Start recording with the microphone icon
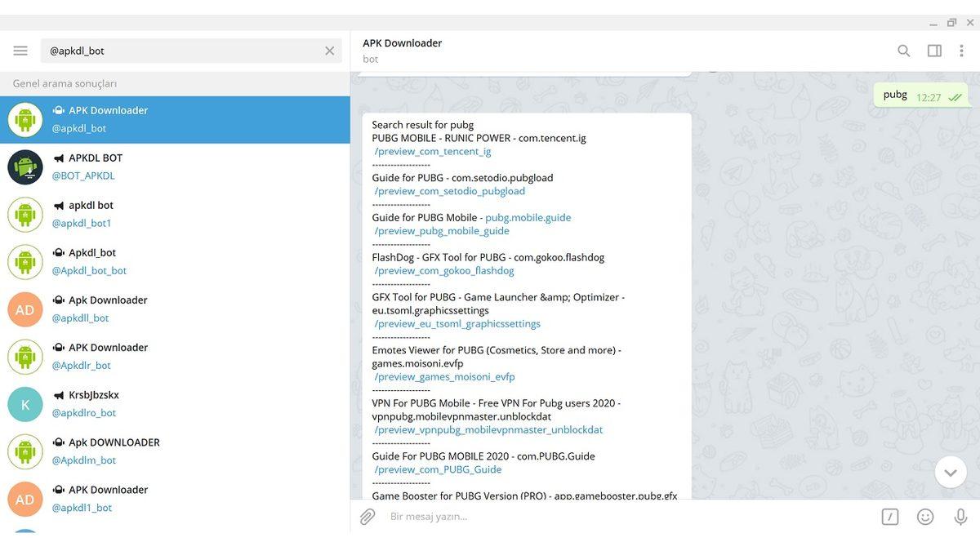The height and width of the screenshot is (551, 980). click(960, 516)
